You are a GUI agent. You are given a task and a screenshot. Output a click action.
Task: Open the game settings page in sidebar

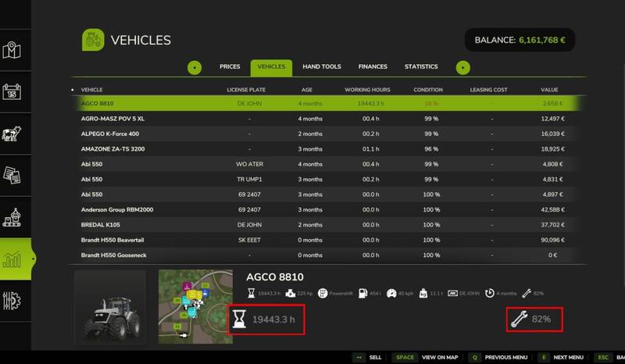[x=13, y=302]
